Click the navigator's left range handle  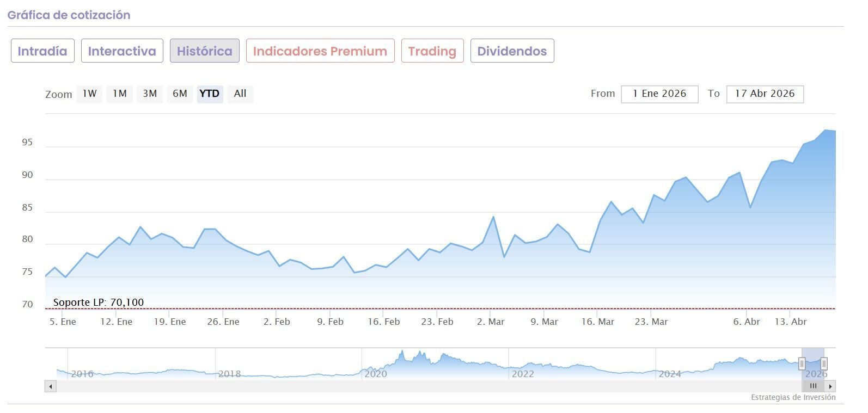click(x=802, y=363)
